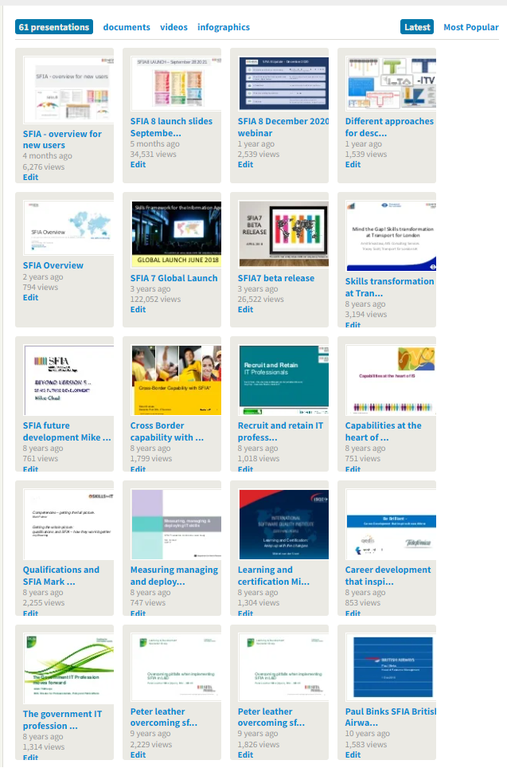The image size is (507, 768).
Task: Click title SFIA7 beta release
Action: click(276, 278)
